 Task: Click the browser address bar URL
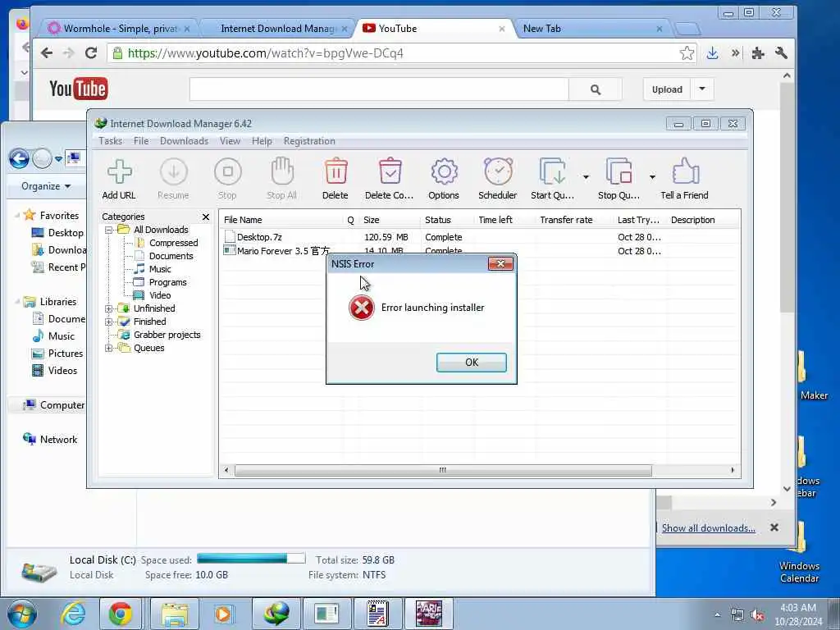265,53
